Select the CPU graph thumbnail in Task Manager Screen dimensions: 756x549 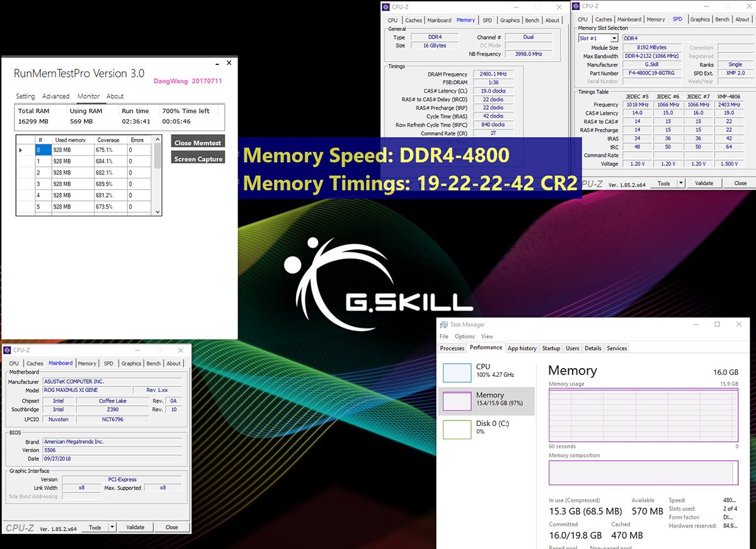tap(457, 373)
